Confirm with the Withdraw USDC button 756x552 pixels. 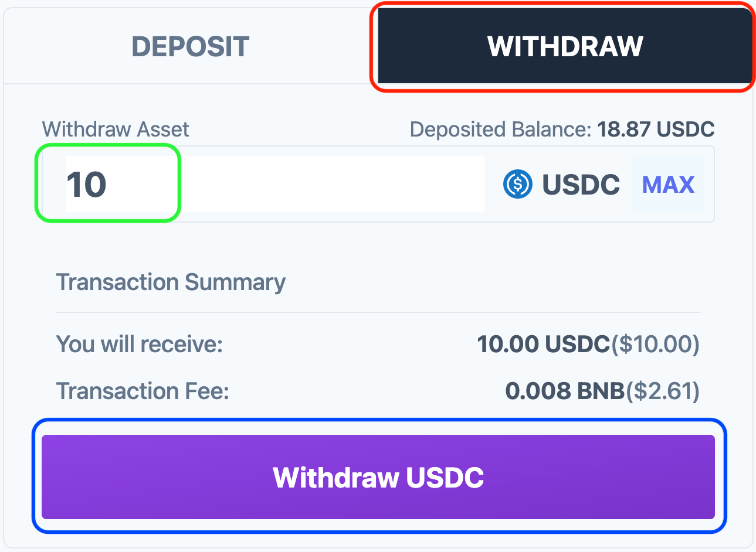pyautogui.click(x=378, y=476)
